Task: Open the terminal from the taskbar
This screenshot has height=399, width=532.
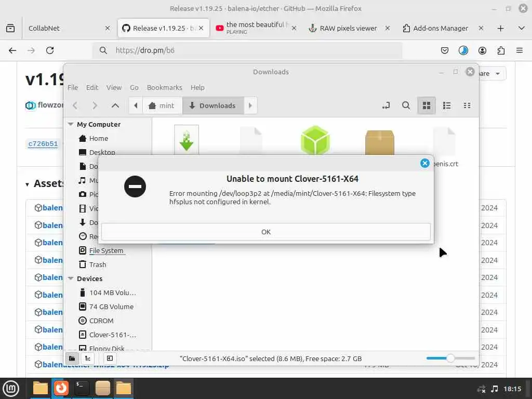Action: click(82, 389)
